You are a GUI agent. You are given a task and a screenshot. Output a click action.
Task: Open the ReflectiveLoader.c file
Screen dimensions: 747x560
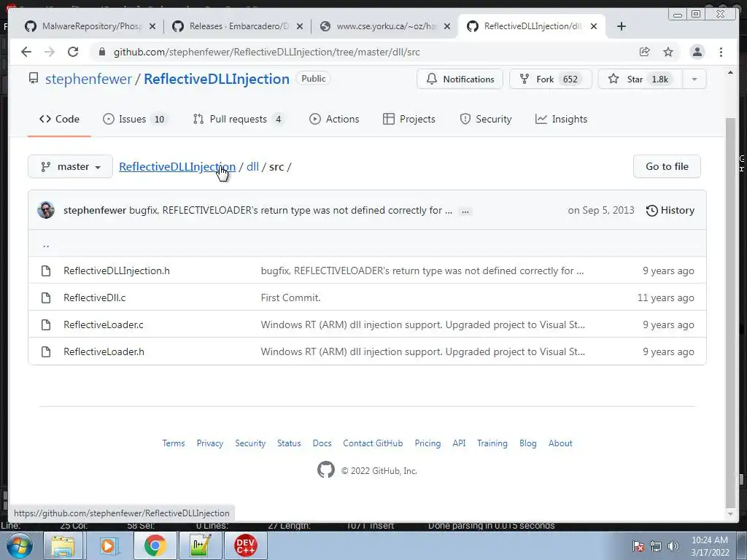[104, 324]
